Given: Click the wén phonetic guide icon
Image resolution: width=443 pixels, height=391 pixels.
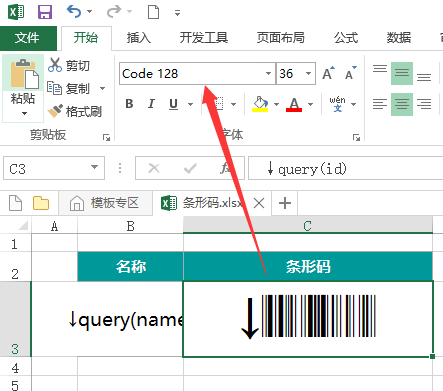Looking at the screenshot, I should [x=338, y=104].
